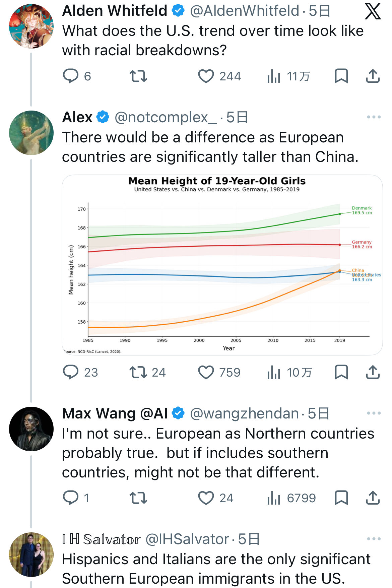Open the X logo at top right

click(373, 11)
